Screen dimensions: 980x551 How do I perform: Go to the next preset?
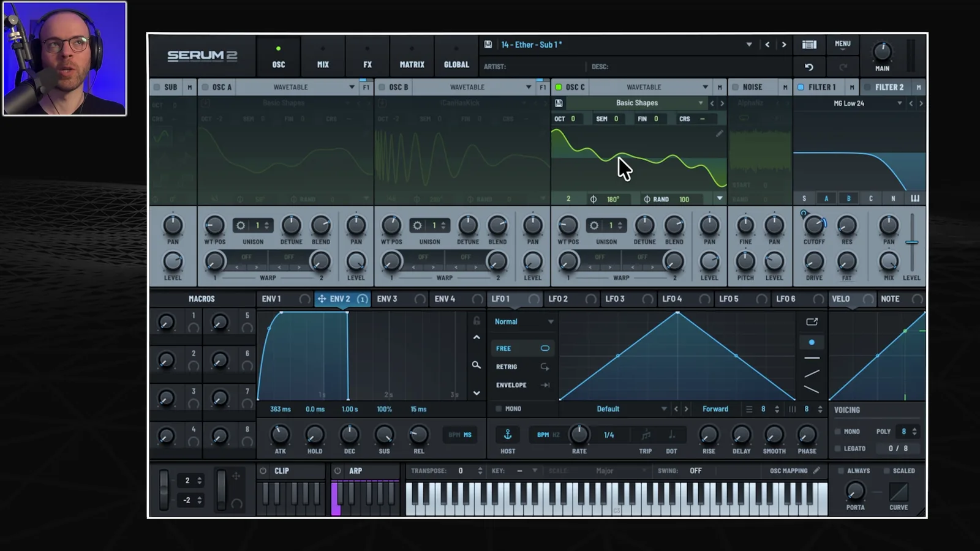click(x=783, y=45)
